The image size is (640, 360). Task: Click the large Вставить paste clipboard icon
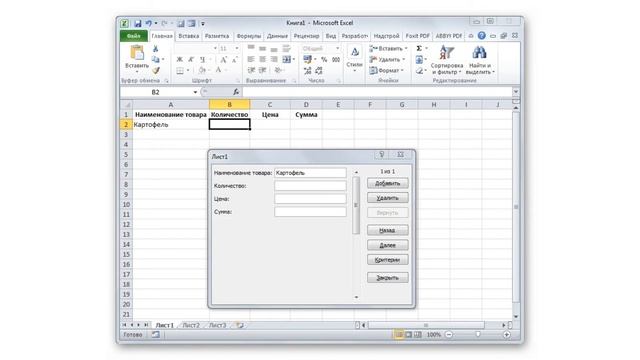[x=137, y=53]
